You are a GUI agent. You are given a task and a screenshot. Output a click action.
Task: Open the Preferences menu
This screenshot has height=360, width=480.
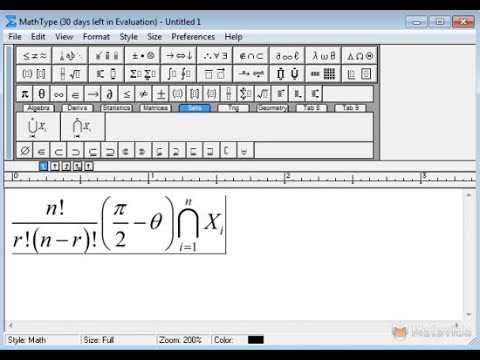tap(193, 37)
